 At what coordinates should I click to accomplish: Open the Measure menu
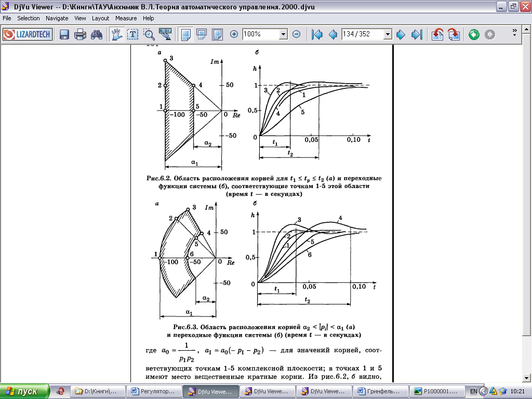click(x=126, y=18)
